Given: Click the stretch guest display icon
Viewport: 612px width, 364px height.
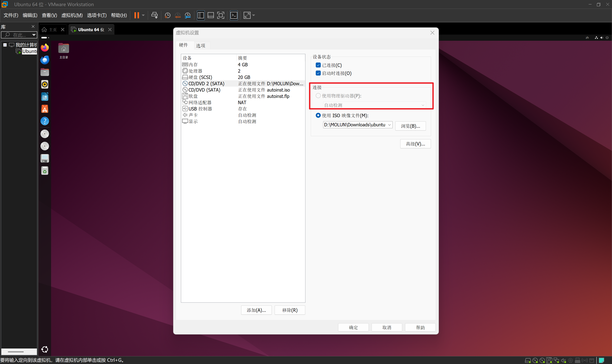Looking at the screenshot, I should coord(247,15).
